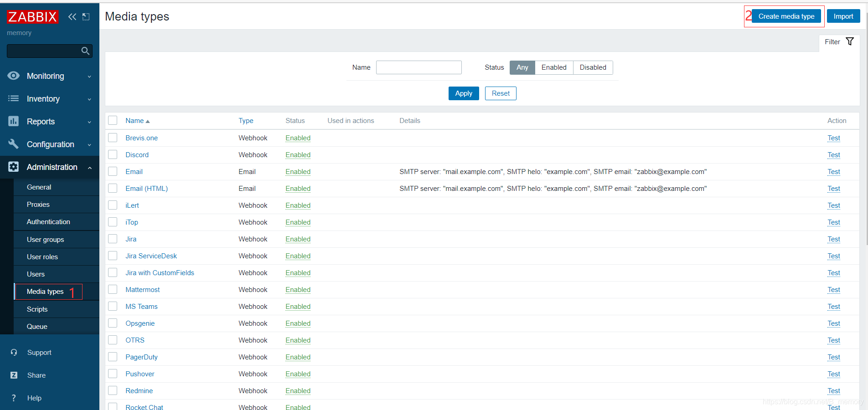Click the Create media type button
The image size is (868, 410).
point(786,16)
